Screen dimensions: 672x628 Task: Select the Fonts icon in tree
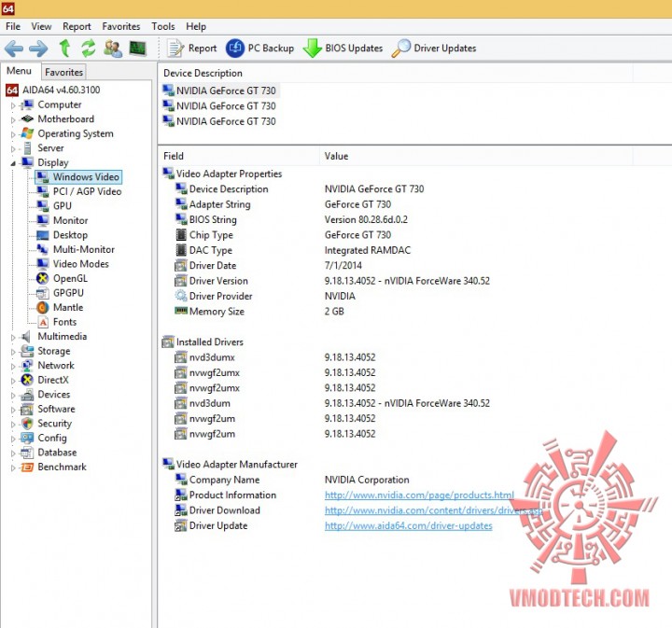[42, 322]
